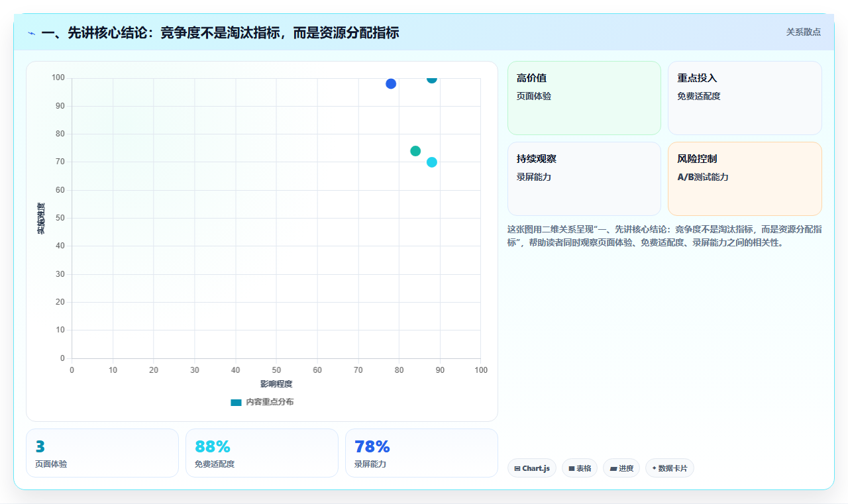Viewport: 848px width, 504px height.
Task: Open the 持续观察 card
Action: [x=584, y=179]
